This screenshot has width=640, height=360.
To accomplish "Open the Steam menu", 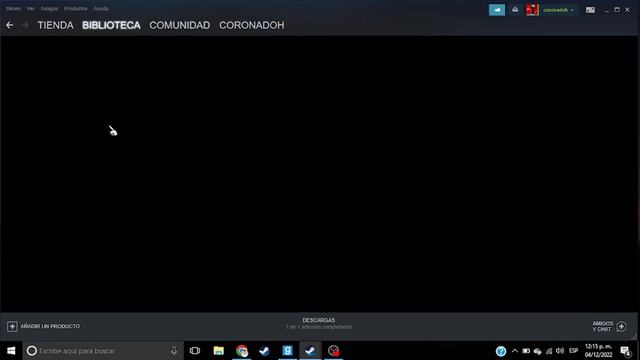I will click(13, 9).
